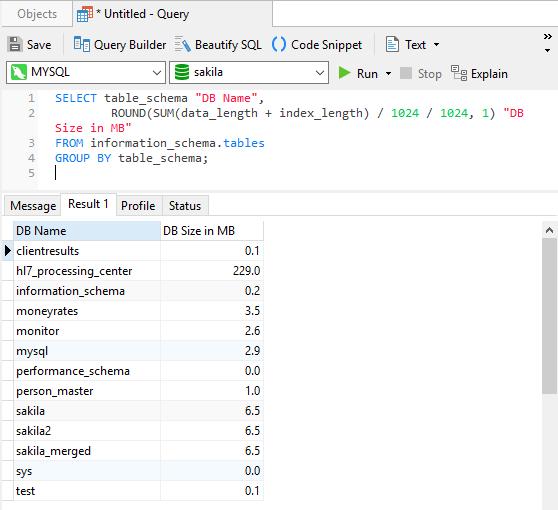Switch to the Objects tab
Screen dimensions: 558x510
pyautogui.click(x=37, y=14)
